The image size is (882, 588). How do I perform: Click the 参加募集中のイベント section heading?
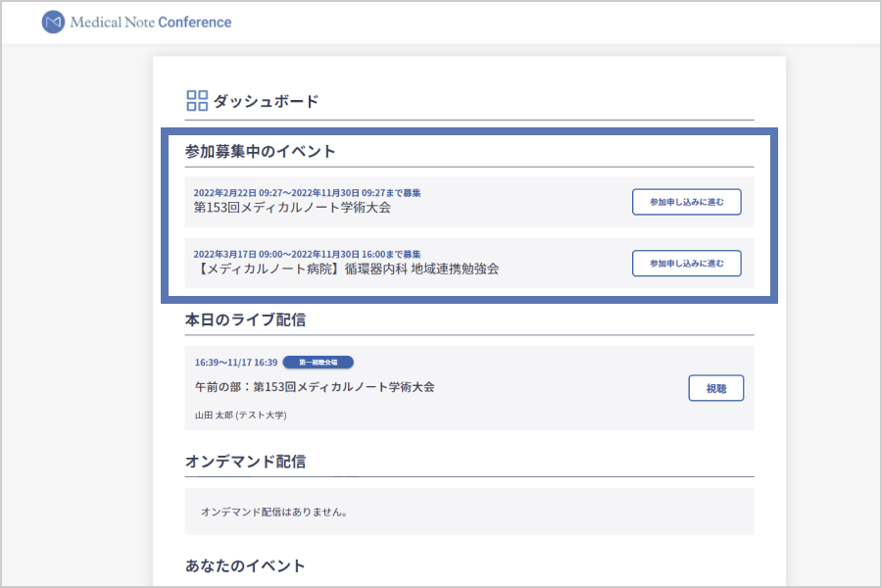(x=261, y=151)
